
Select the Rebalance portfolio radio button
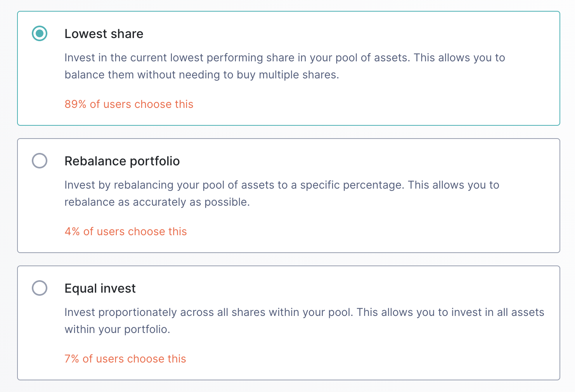coord(40,161)
